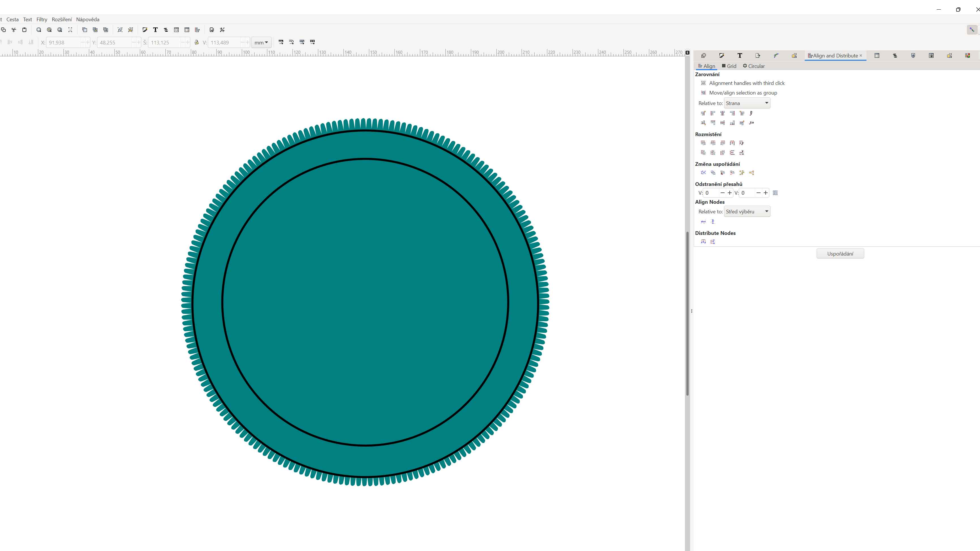The width and height of the screenshot is (980, 551).
Task: Open Preferences via wrench toolbar icon
Action: (x=222, y=30)
